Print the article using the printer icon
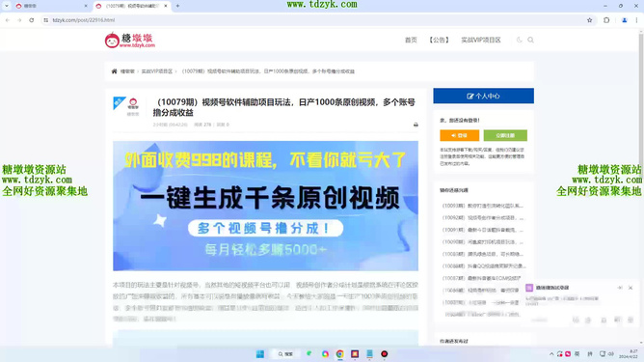 [416, 125]
